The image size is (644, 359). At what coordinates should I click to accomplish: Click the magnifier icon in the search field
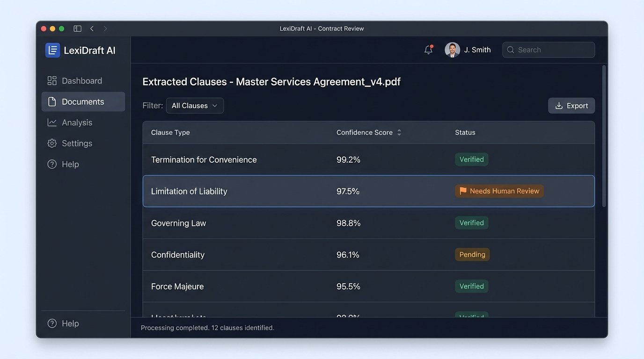(511, 50)
